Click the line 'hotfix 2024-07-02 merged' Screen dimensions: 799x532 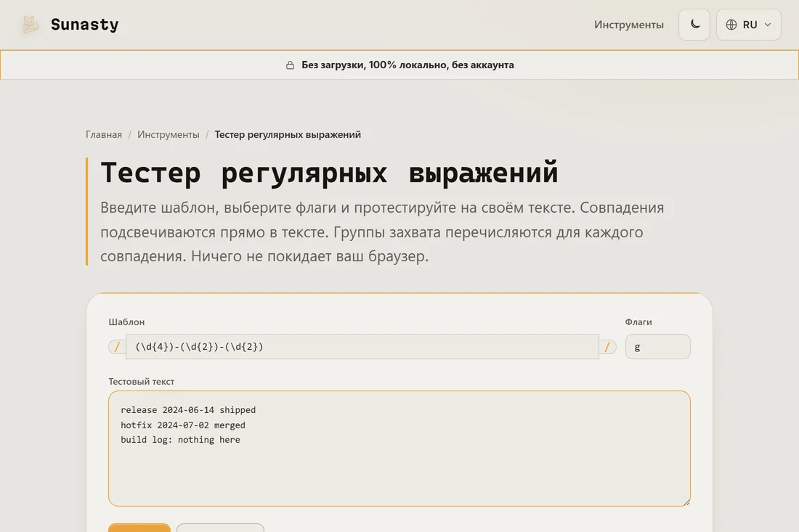coord(183,425)
